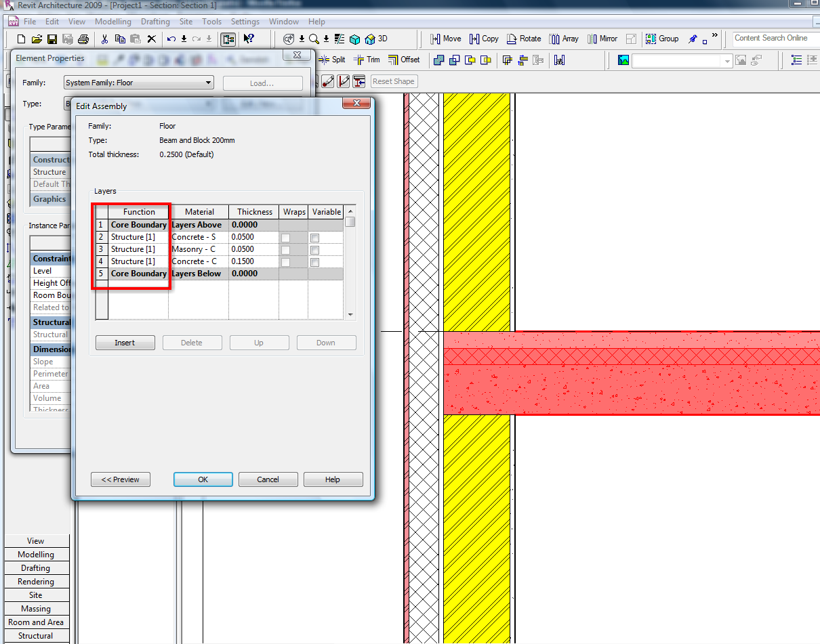Toggle Variable checkbox for layer 2
The width and height of the screenshot is (820, 644).
314,238
